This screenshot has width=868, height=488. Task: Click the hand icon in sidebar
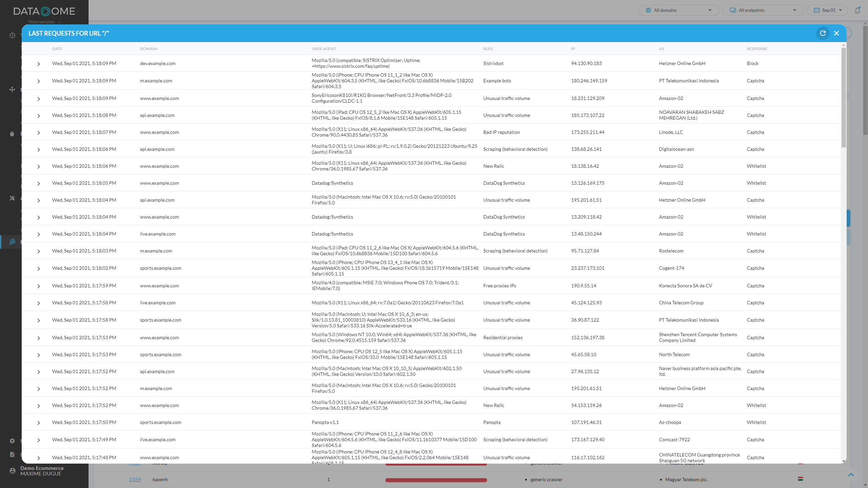12,134
